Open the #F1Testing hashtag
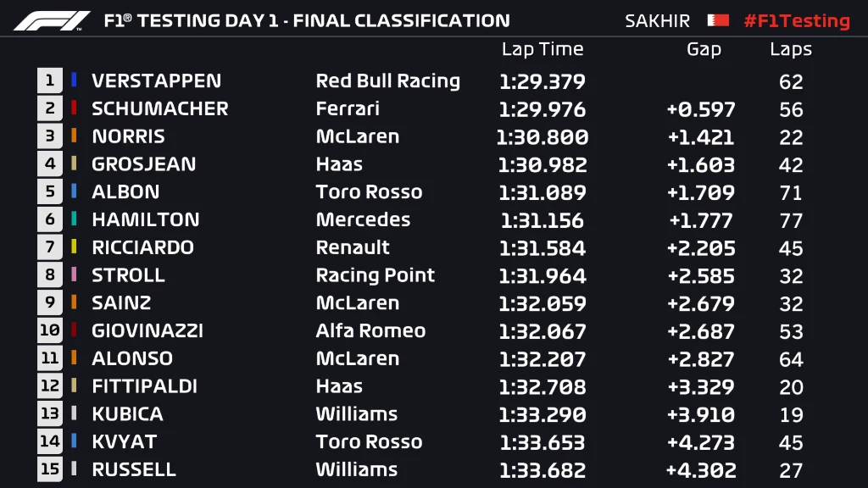Screen dimensions: 868x488 point(796,20)
